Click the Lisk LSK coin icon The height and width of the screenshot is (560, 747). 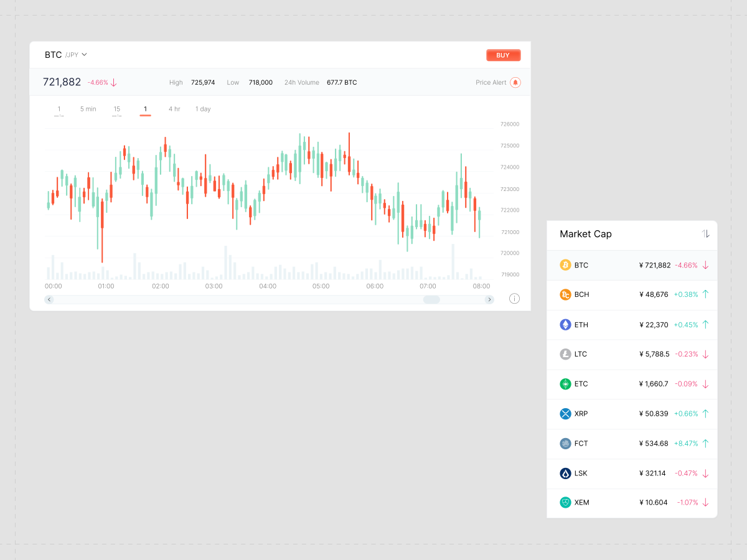(x=565, y=474)
